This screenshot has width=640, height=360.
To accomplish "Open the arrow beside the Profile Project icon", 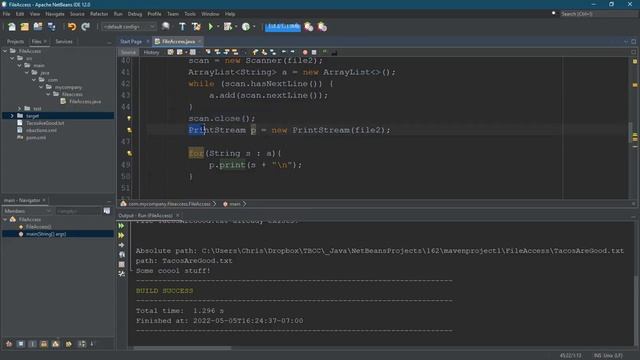I will click(x=254, y=27).
